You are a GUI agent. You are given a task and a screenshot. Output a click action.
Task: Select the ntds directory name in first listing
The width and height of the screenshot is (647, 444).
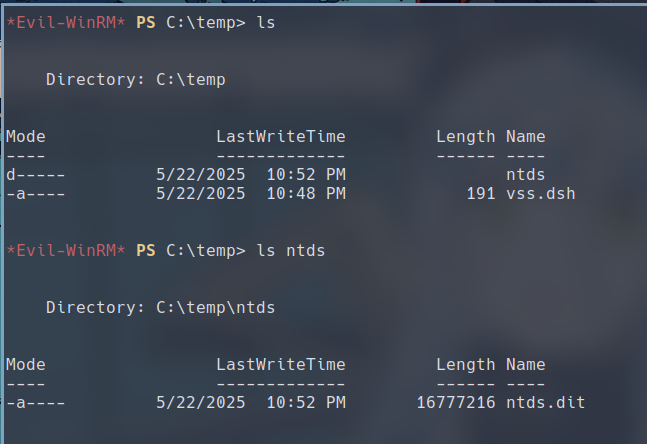(x=525, y=174)
